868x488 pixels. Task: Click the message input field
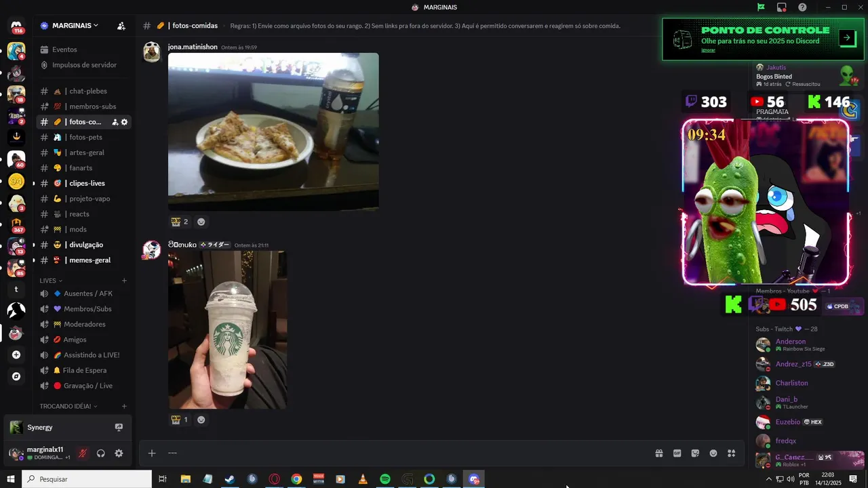click(407, 453)
